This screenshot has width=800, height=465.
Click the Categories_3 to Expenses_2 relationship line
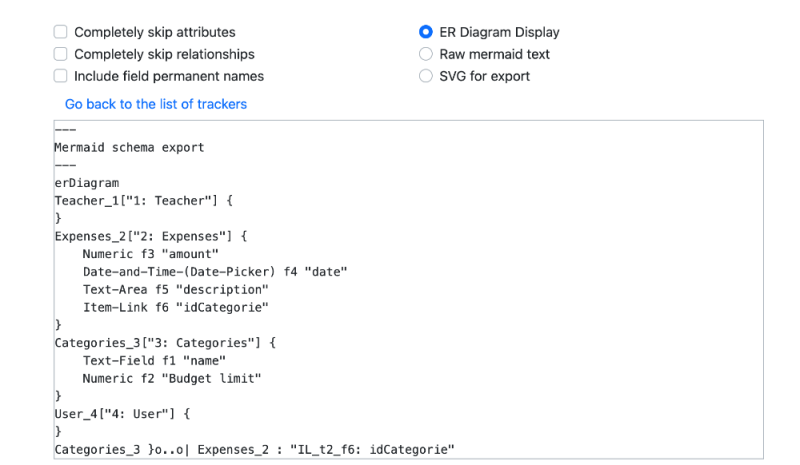(x=254, y=450)
